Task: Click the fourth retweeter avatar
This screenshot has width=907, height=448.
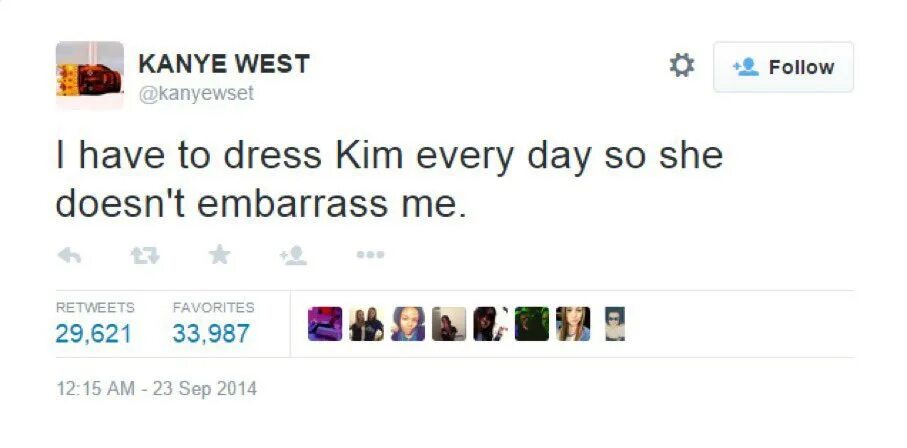Action: (449, 324)
